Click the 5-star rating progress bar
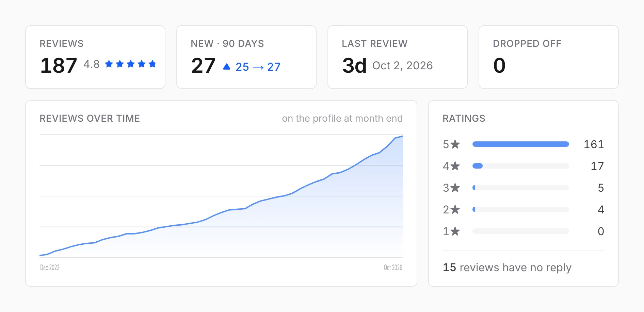Screen dimensions: 644x312 (521, 144)
